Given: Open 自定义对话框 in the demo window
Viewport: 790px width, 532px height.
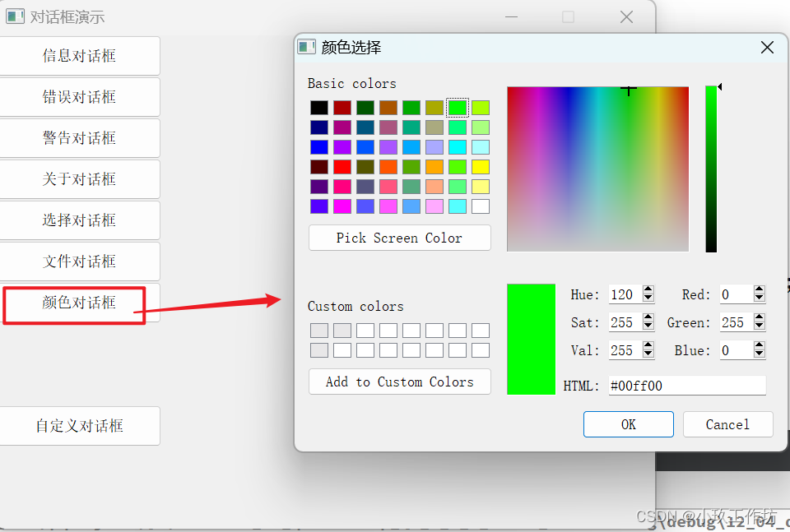Looking at the screenshot, I should click(x=79, y=426).
